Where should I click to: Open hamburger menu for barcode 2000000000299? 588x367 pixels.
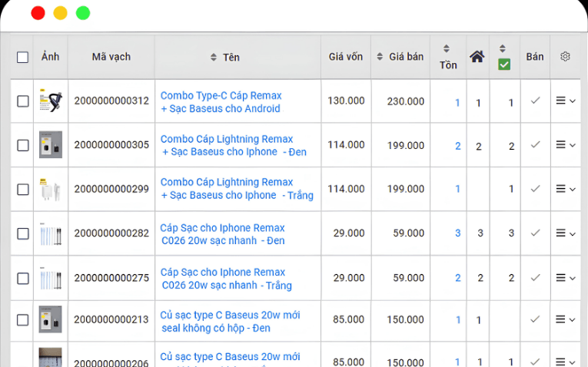560,189
